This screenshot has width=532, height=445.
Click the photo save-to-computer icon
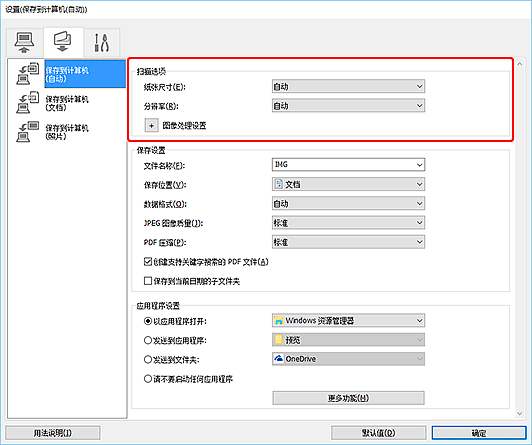click(27, 131)
